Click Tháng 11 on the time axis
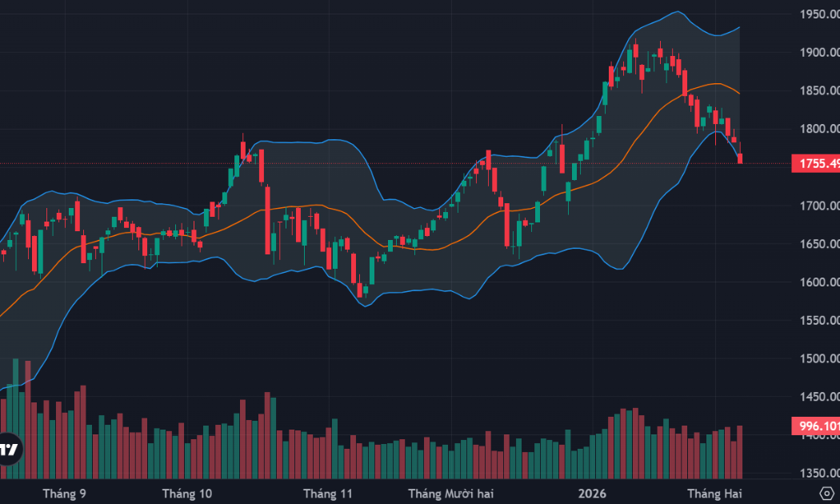Screen dimensions: 840x504 pos(328,493)
